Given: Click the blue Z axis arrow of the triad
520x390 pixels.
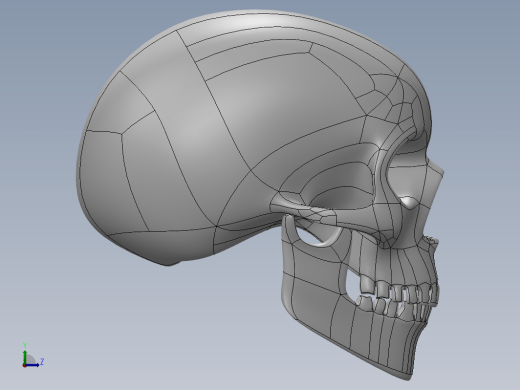Looking at the screenshot, I should tap(32, 365).
